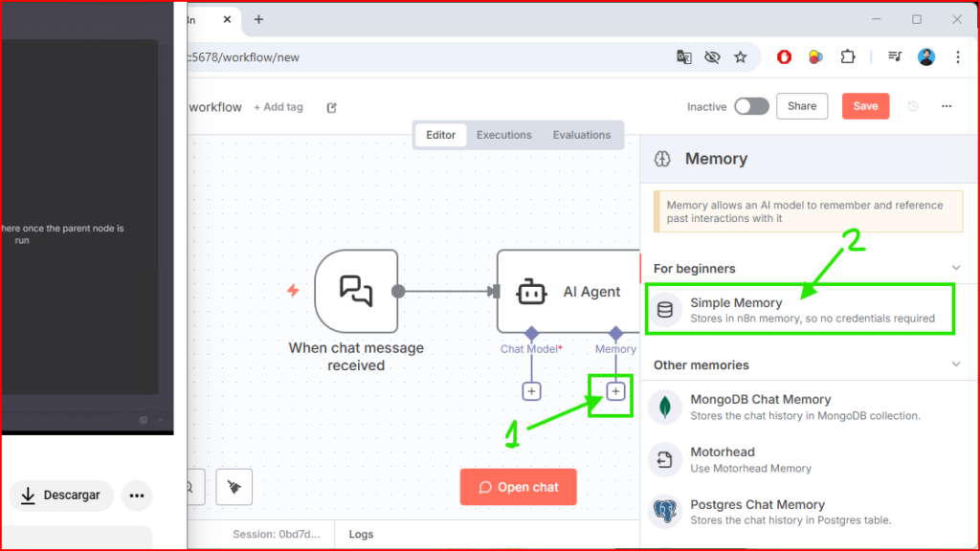Screen dimensions: 980x551
Task: Select Postgres Chat Memory elephant icon
Action: [664, 512]
